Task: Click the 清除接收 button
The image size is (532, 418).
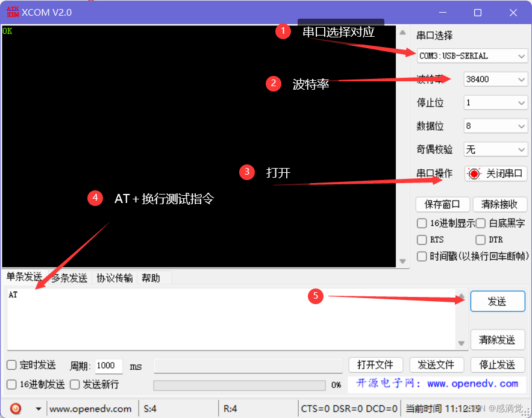Action: click(x=499, y=204)
